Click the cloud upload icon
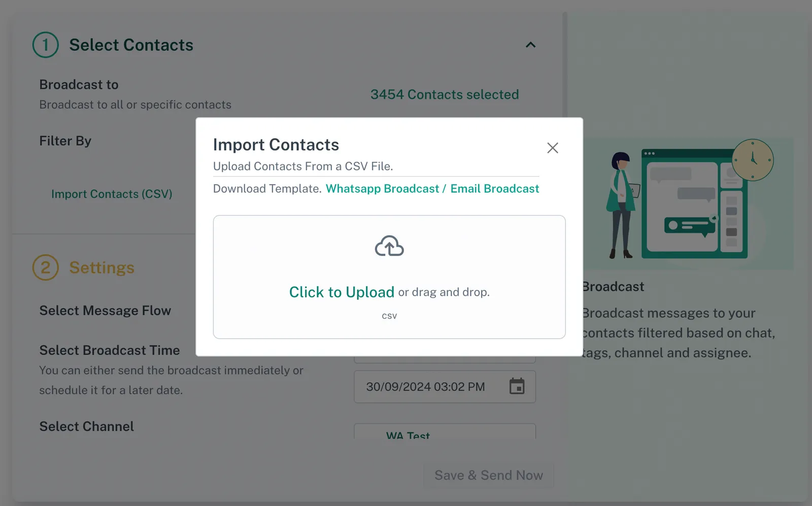 [389, 246]
